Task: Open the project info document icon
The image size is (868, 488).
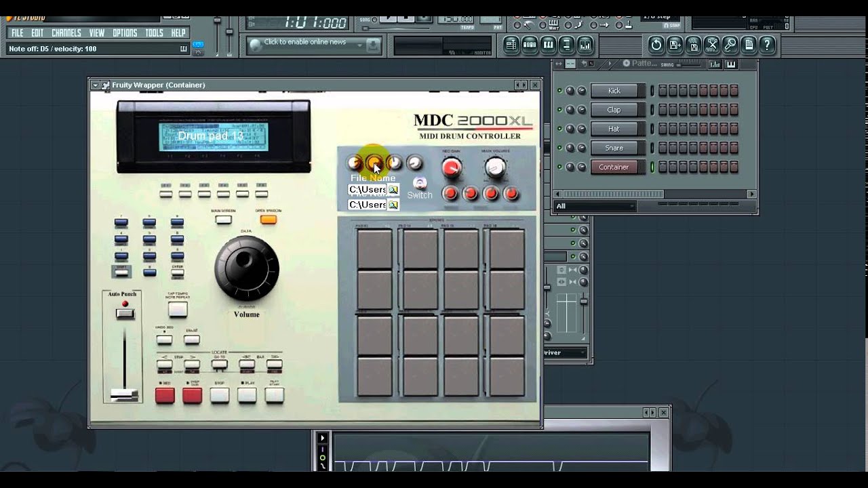Action: [748, 45]
